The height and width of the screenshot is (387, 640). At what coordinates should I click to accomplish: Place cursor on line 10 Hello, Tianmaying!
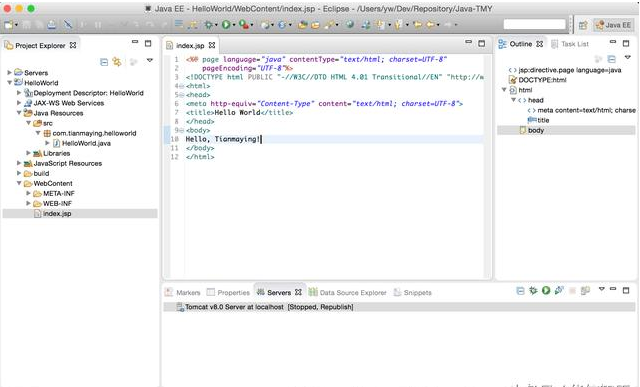click(x=223, y=139)
